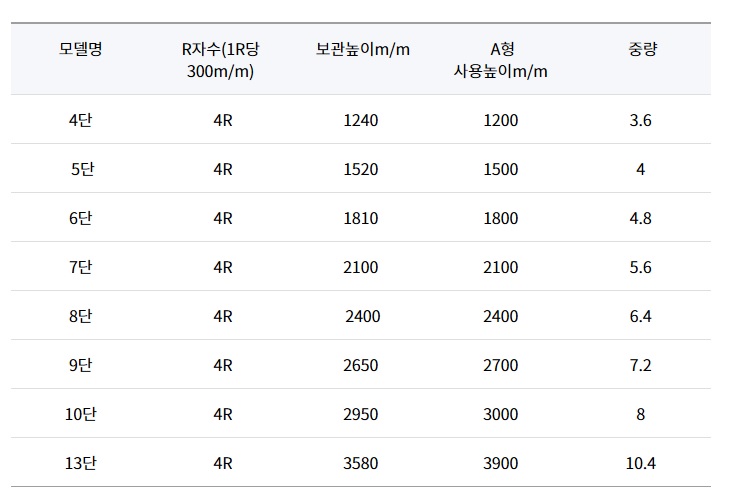Select the 6단 model cell
This screenshot has width=729, height=495.
pos(80,218)
